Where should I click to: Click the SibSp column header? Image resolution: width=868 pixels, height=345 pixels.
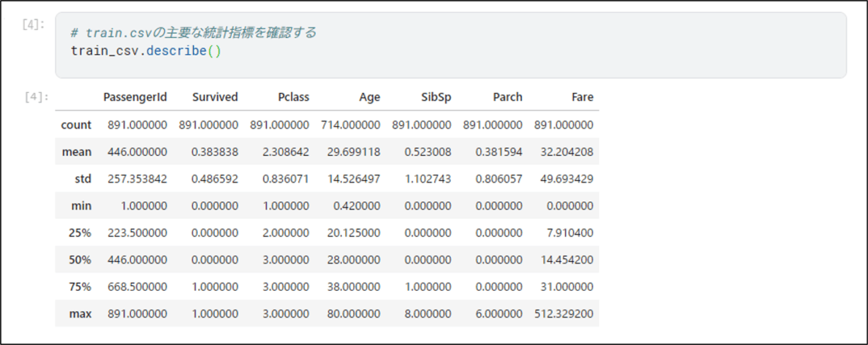pos(436,97)
